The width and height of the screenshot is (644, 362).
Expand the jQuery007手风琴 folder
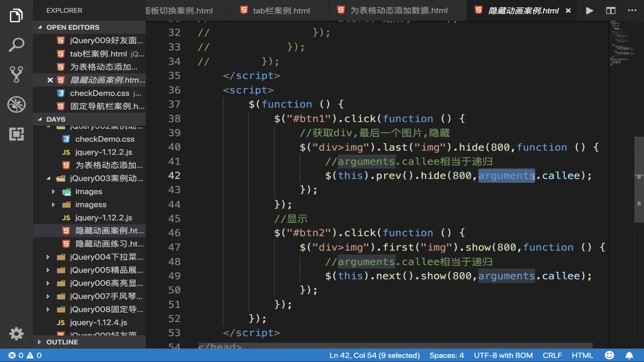[x=89, y=296]
